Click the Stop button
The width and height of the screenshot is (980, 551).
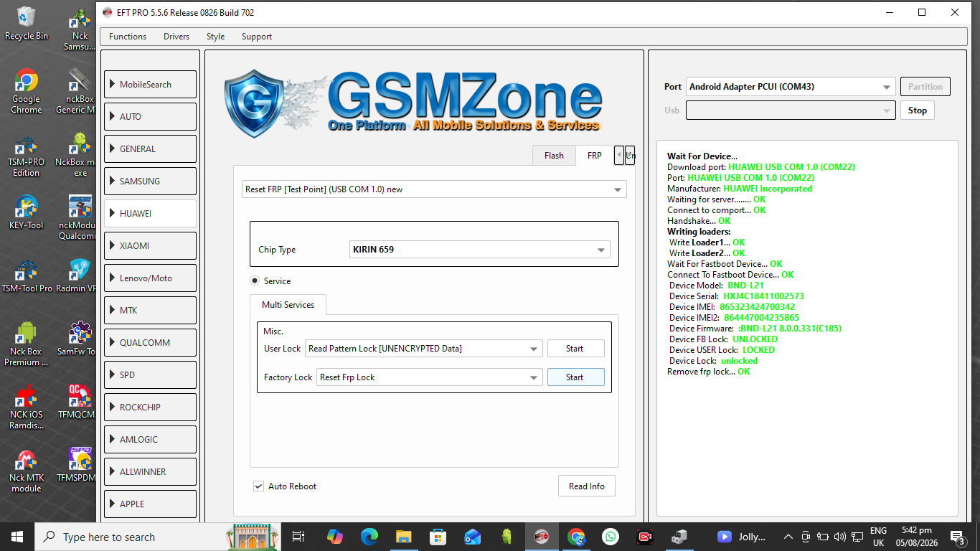[x=917, y=110]
